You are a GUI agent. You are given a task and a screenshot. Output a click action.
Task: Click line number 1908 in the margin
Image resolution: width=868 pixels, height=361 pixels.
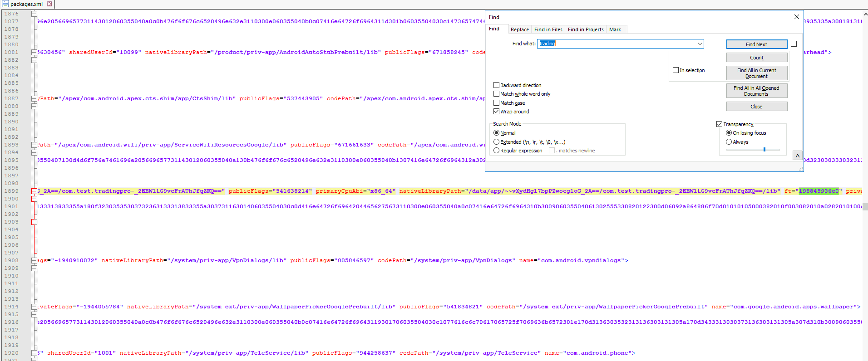pyautogui.click(x=11, y=260)
